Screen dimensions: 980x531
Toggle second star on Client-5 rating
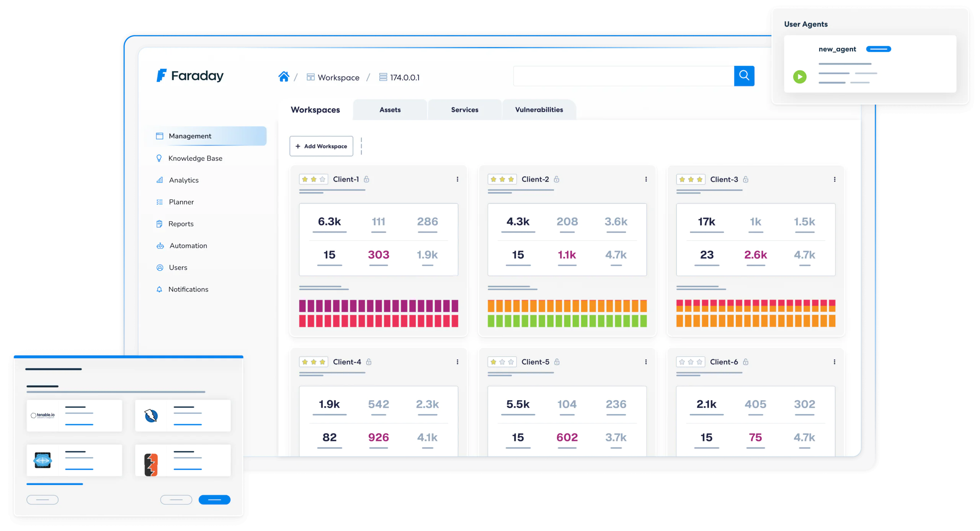(502, 362)
